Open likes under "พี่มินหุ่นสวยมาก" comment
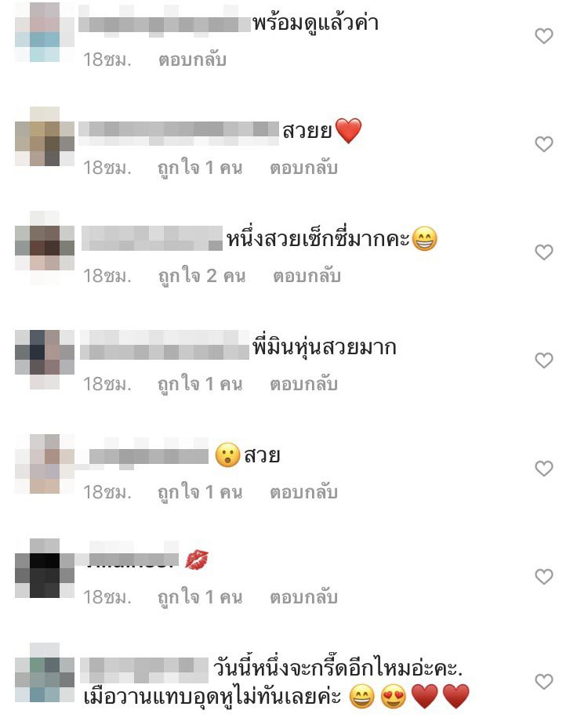This screenshot has width=588, height=721. (200, 384)
